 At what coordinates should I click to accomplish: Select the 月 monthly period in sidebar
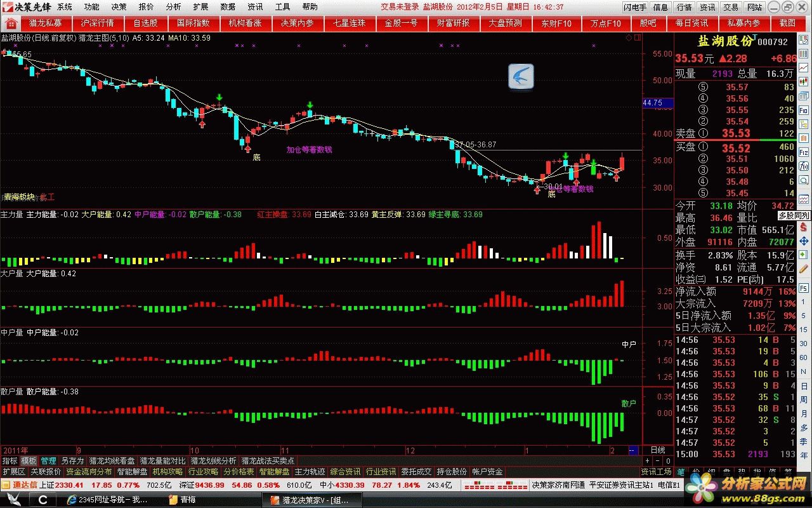pyautogui.click(x=804, y=413)
